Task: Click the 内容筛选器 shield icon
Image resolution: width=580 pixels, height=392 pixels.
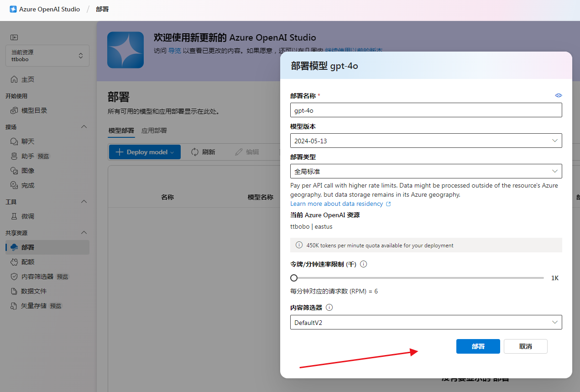Action: 14,277
